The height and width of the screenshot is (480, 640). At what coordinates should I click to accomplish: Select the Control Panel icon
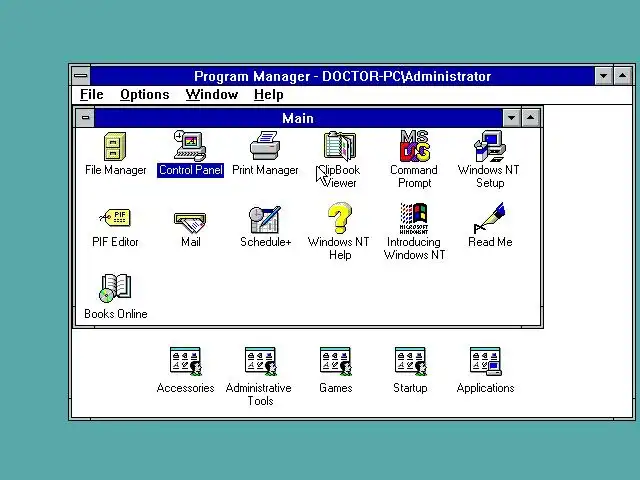(190, 146)
